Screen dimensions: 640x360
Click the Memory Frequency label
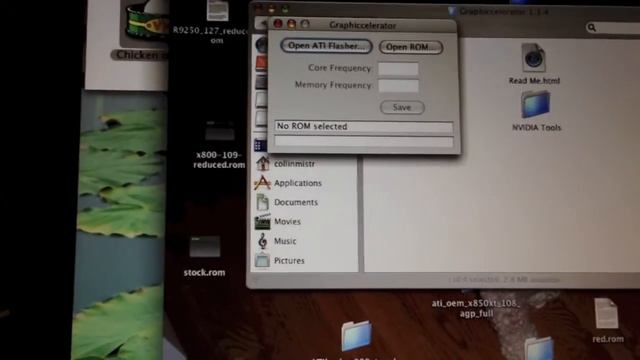click(333, 85)
